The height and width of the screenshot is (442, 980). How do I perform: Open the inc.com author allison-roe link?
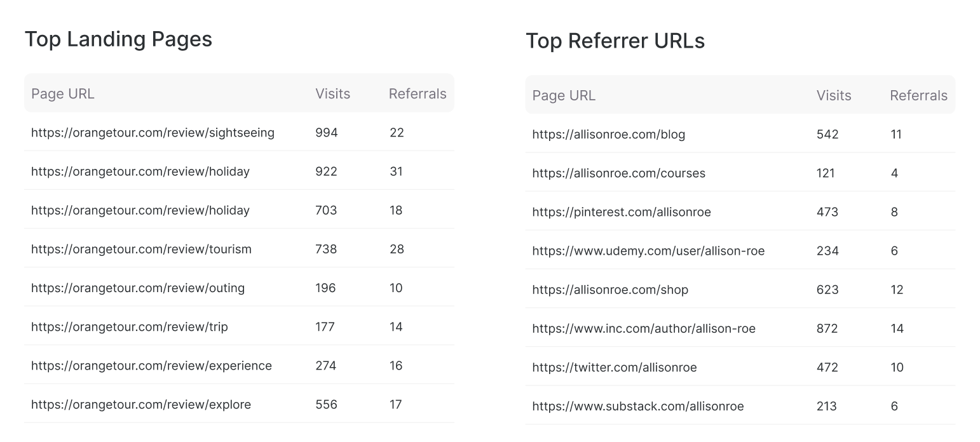click(644, 328)
